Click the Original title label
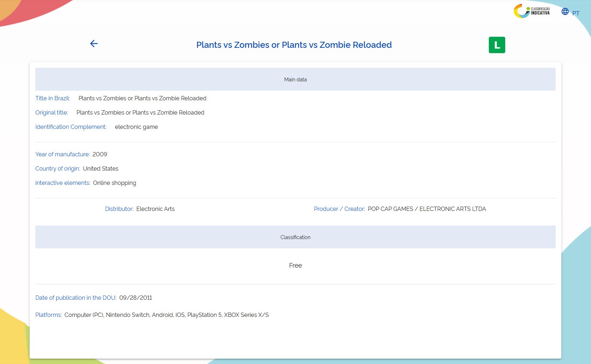 51,113
